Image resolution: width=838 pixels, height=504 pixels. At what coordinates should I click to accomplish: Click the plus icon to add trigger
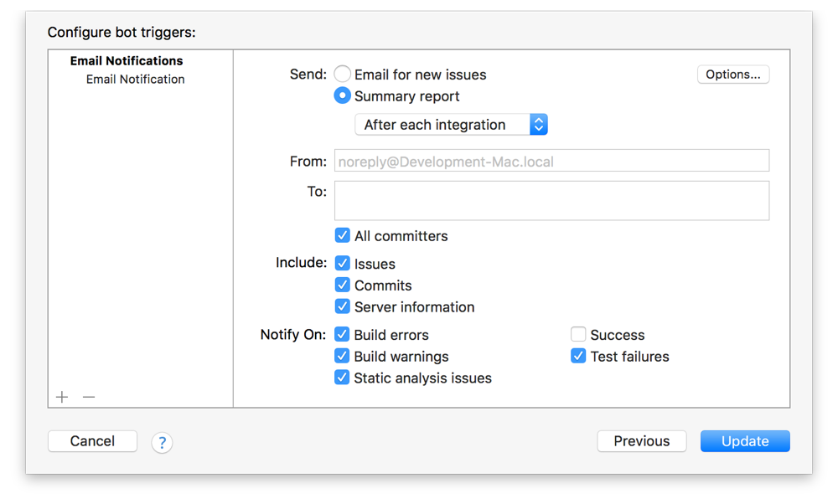pyautogui.click(x=62, y=397)
